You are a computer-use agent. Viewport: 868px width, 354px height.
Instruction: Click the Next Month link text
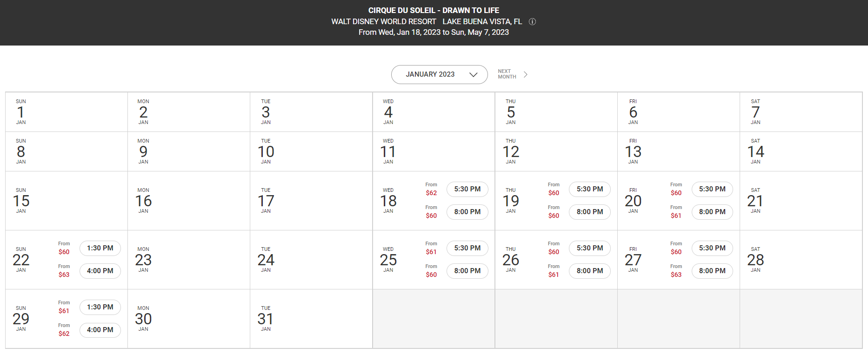[x=507, y=74]
